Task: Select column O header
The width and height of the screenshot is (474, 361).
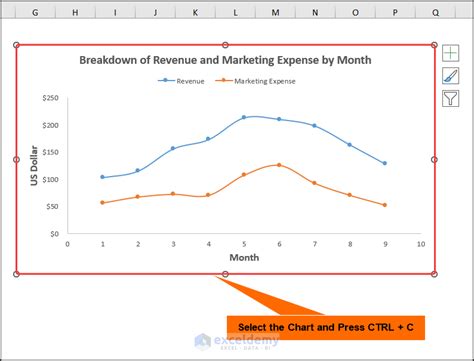Action: (355, 12)
